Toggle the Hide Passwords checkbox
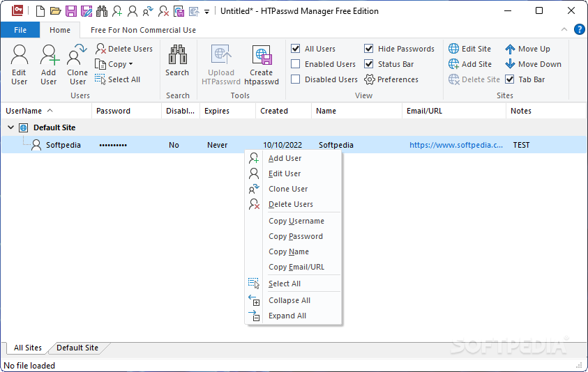This screenshot has width=588, height=372. 368,49
